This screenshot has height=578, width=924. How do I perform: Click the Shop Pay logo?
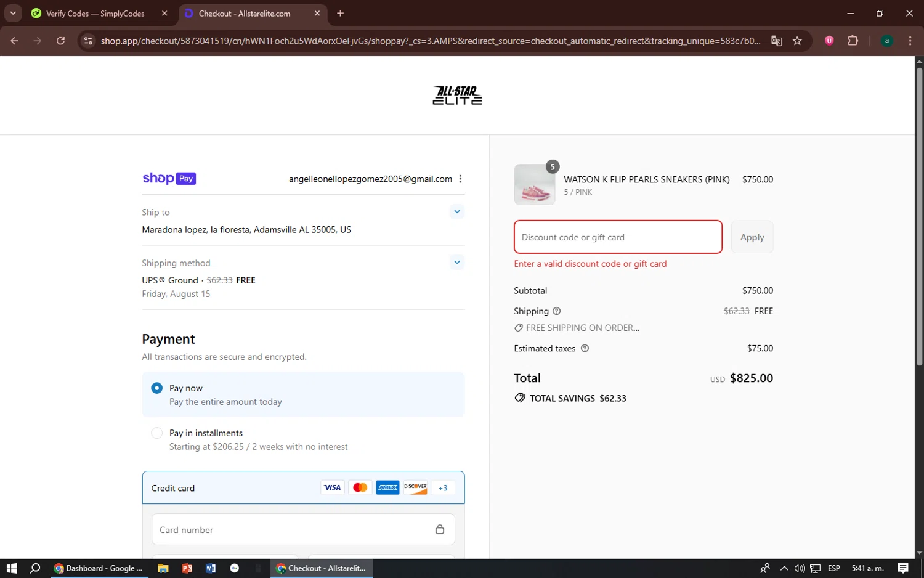click(169, 179)
